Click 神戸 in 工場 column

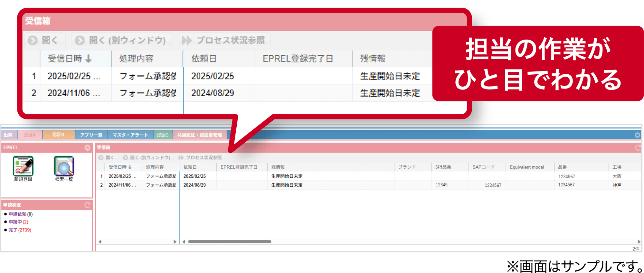pyautogui.click(x=617, y=185)
